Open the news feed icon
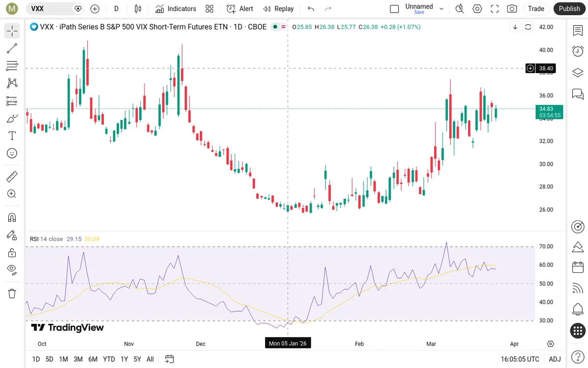Screen dimensions: 588x368 pos(578,289)
